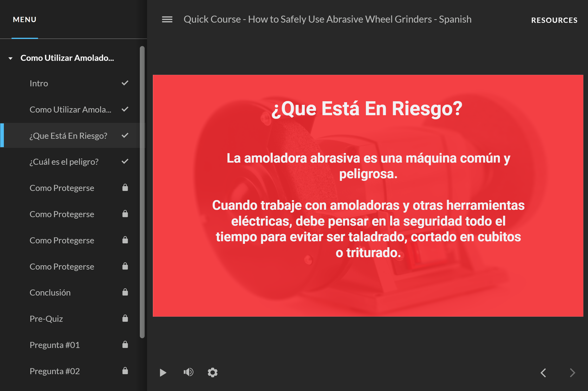This screenshot has height=391, width=588.
Task: Open the Como Utilizar Amola... slide
Action: click(x=72, y=109)
